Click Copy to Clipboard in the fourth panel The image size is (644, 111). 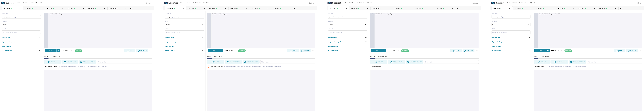click(x=578, y=62)
